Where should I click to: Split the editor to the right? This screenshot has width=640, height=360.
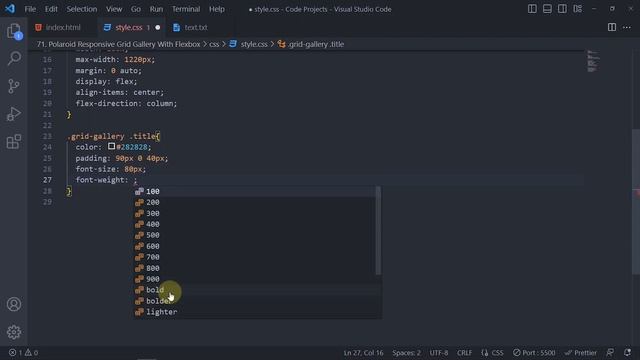[x=612, y=27]
